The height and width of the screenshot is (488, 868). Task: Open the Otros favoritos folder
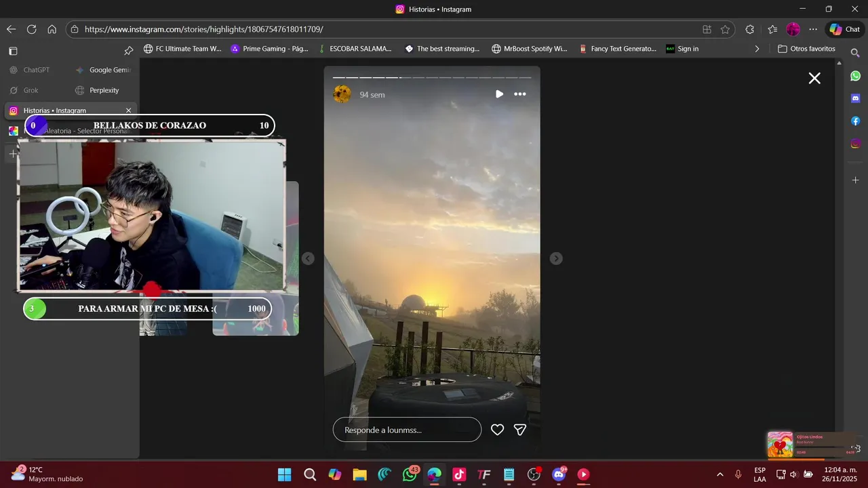tap(806, 49)
